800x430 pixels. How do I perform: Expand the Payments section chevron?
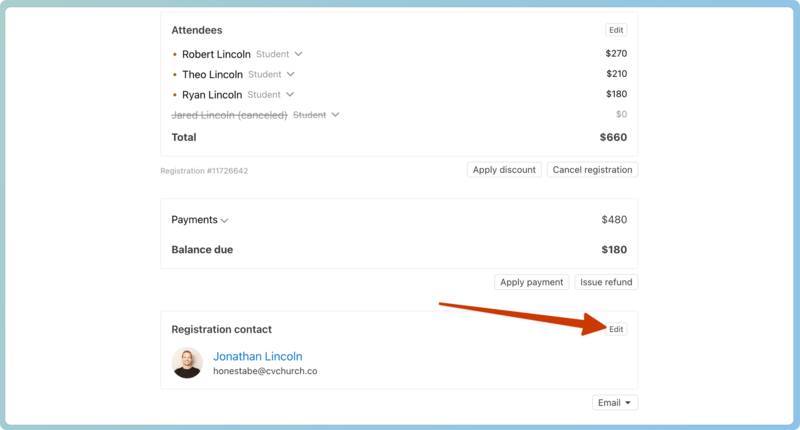(225, 220)
